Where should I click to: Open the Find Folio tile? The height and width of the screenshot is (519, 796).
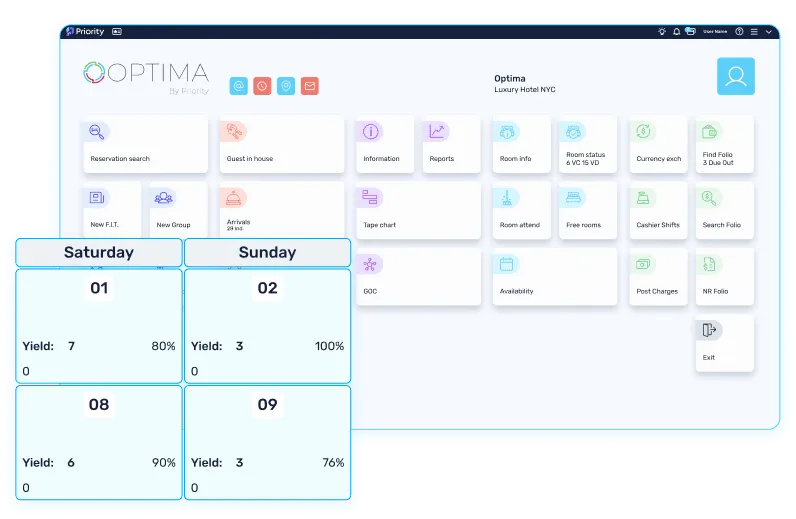(x=724, y=144)
